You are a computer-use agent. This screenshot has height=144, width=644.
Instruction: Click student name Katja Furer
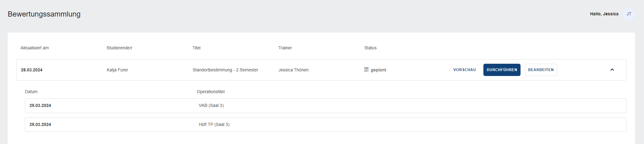click(117, 70)
